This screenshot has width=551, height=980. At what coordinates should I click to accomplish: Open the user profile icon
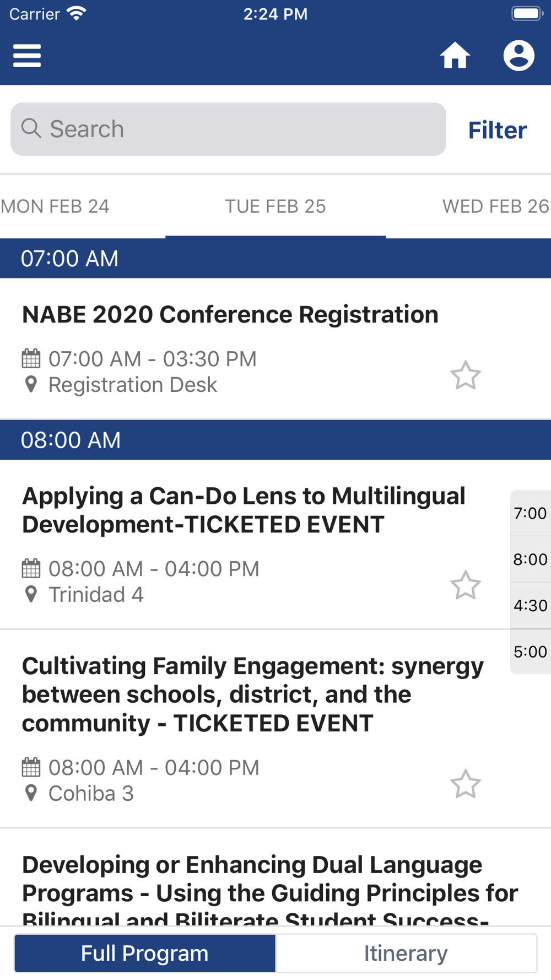[x=518, y=56]
